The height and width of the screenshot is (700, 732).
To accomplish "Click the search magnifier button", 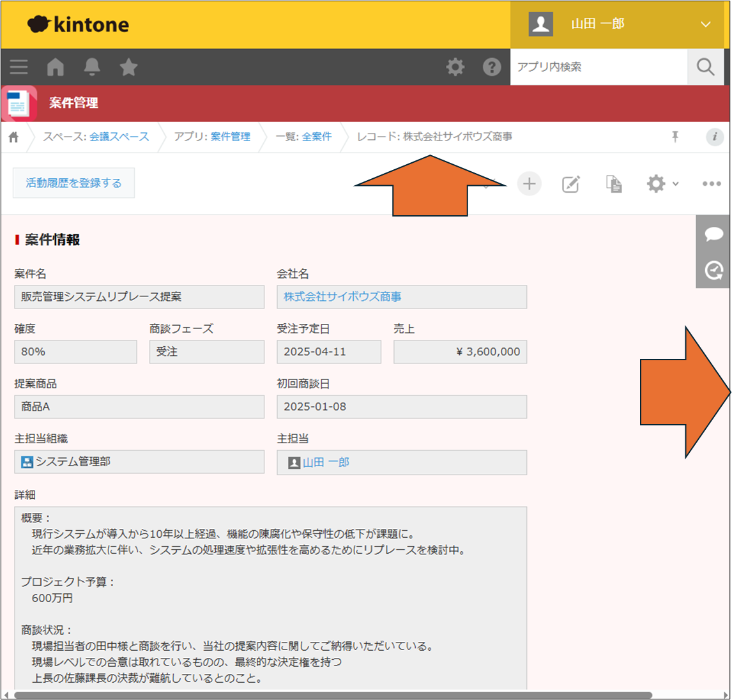I will tap(705, 67).
